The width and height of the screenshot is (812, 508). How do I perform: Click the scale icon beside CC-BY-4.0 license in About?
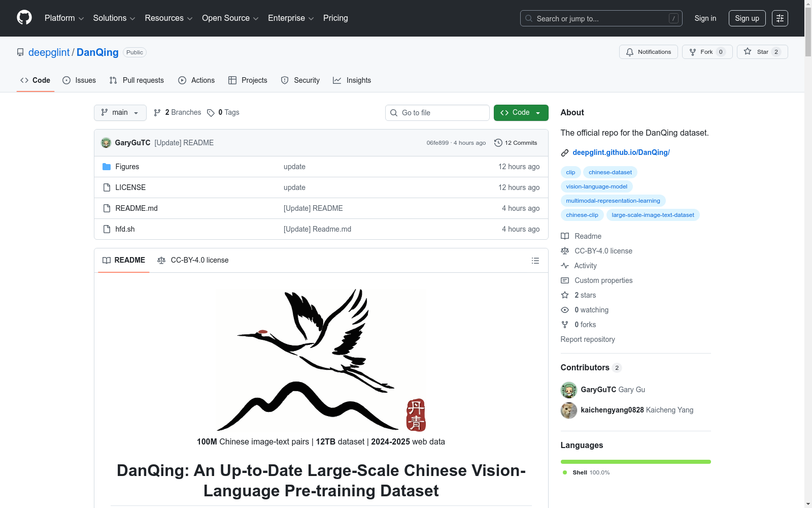point(565,251)
